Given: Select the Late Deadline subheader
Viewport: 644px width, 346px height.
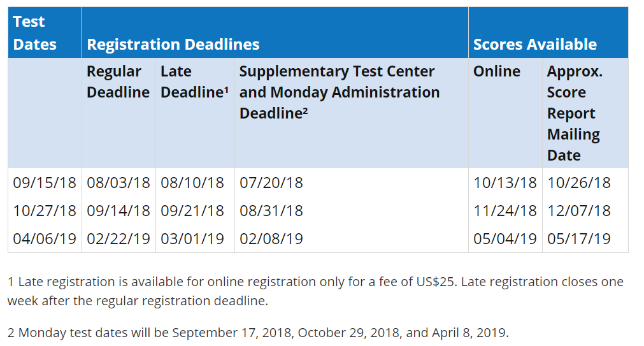Looking at the screenshot, I should (x=194, y=82).
